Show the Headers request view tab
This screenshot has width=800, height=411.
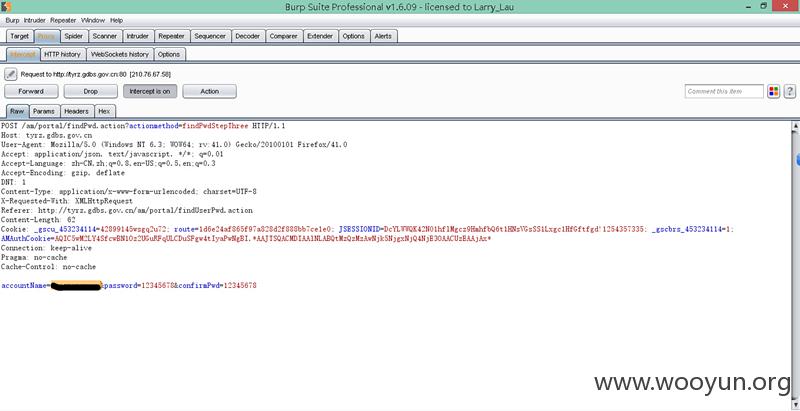(77, 111)
